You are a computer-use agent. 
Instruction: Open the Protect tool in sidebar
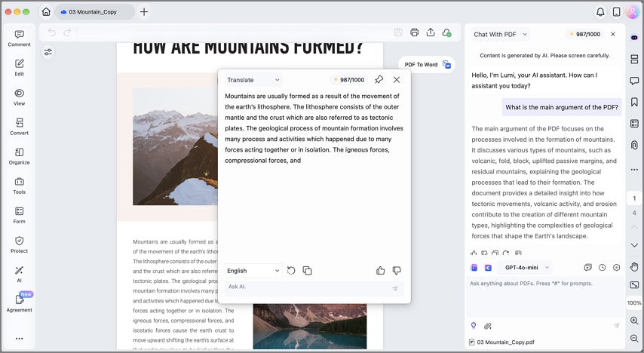pyautogui.click(x=20, y=245)
